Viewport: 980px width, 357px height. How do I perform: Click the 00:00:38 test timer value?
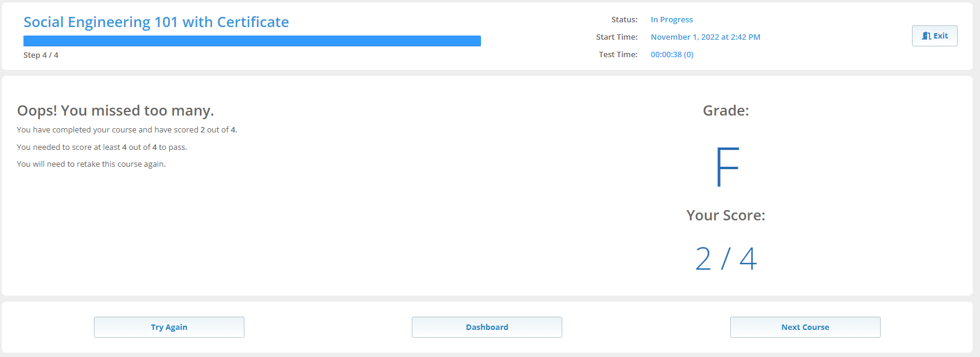pyautogui.click(x=672, y=55)
